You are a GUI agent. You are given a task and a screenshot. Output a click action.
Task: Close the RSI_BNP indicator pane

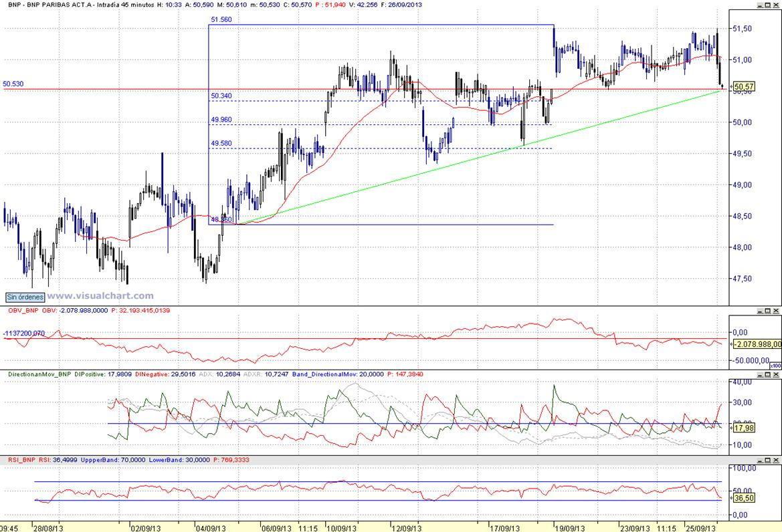pos(775,460)
